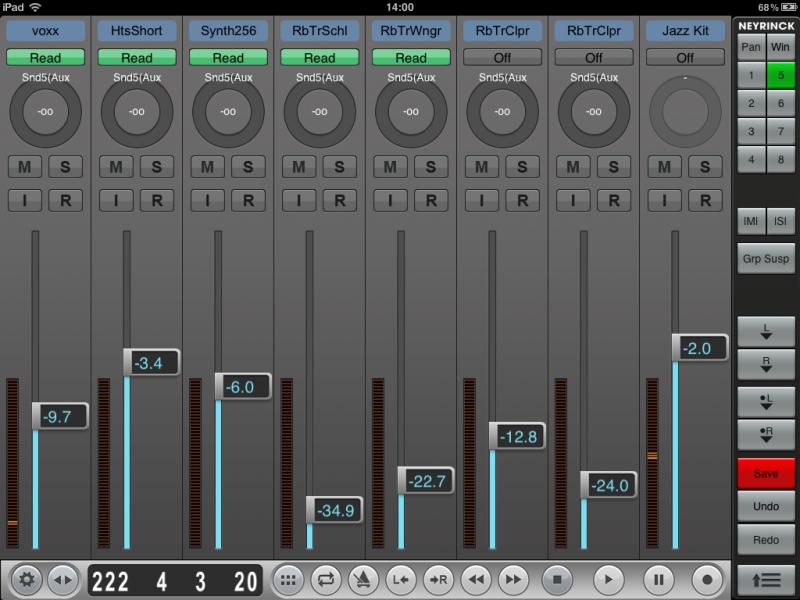Click the record button in transport
This screenshot has width=800, height=600.
click(707, 580)
